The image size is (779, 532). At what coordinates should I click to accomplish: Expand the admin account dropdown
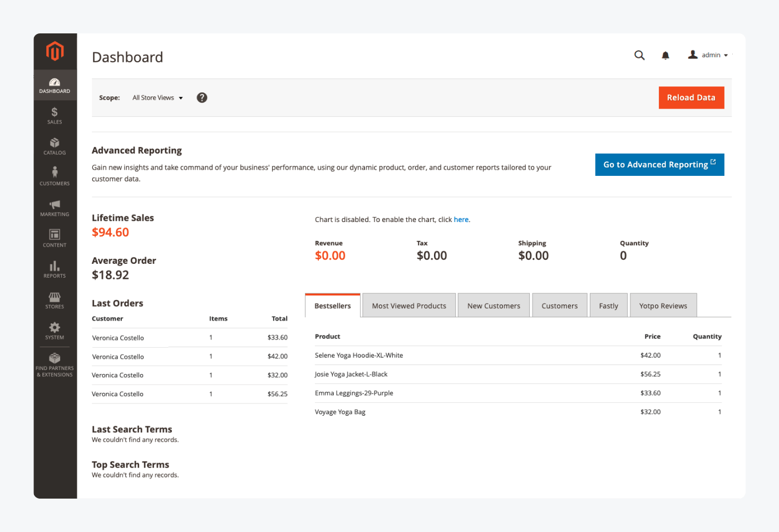pos(708,55)
